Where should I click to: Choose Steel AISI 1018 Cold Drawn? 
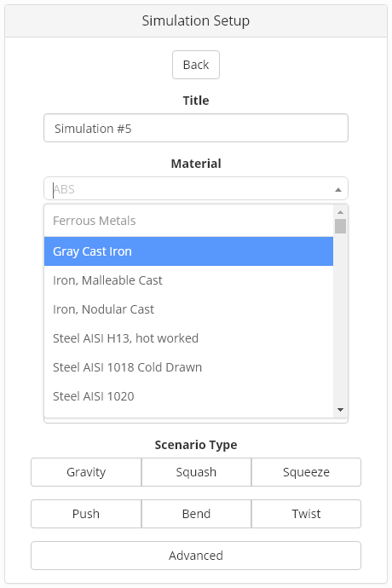coord(188,367)
